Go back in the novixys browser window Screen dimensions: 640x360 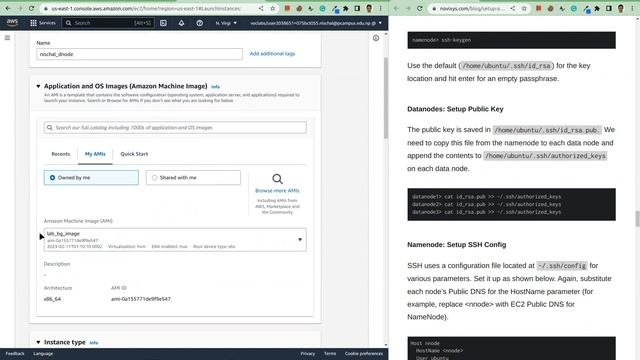click(x=396, y=8)
